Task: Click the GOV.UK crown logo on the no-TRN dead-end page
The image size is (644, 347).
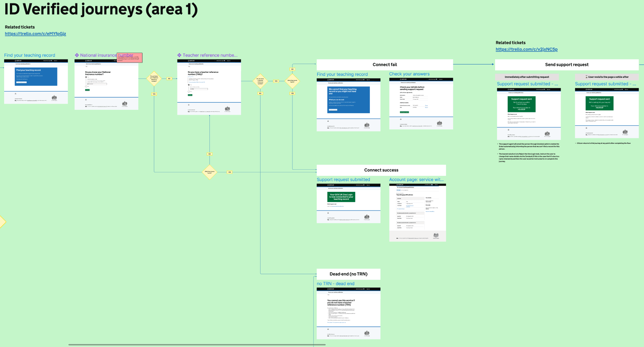Action: click(x=331, y=289)
